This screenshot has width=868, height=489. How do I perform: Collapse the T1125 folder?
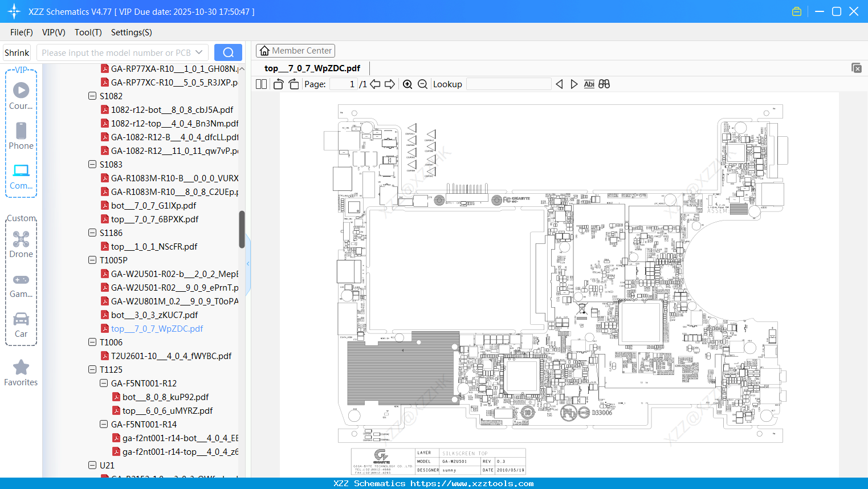click(x=92, y=369)
